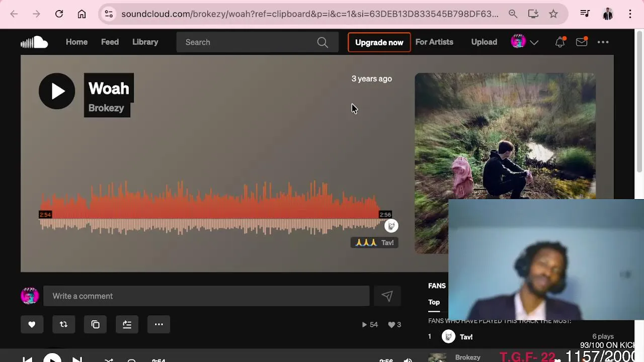Viewport: 644px width, 362px height.
Task: Open the Tav! fan name
Action: pyautogui.click(x=466, y=337)
